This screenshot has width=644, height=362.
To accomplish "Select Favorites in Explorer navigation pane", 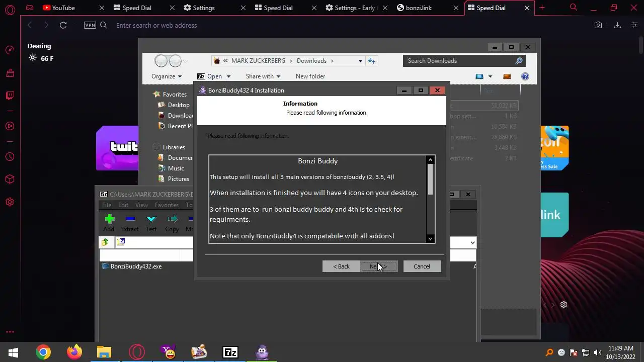I will (175, 95).
